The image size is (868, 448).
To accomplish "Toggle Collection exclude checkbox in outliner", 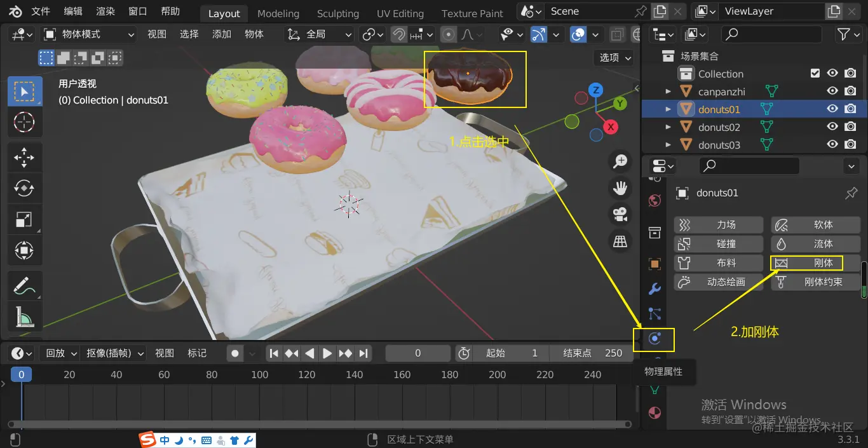I will [815, 74].
